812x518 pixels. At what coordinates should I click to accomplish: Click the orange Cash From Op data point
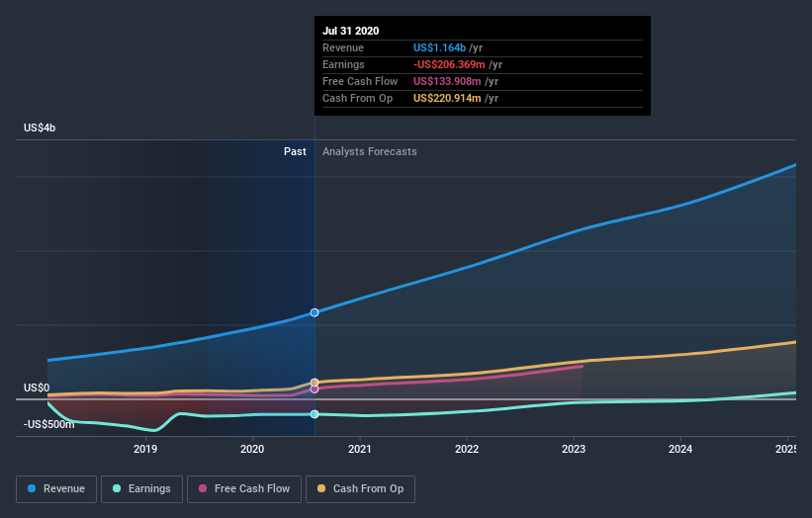click(x=315, y=383)
